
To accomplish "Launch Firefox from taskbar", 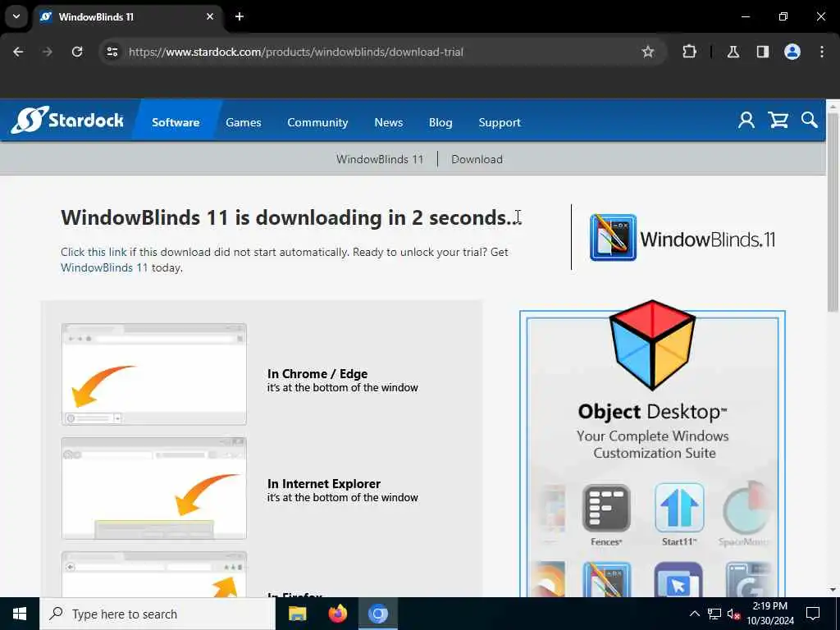I will pos(337,614).
